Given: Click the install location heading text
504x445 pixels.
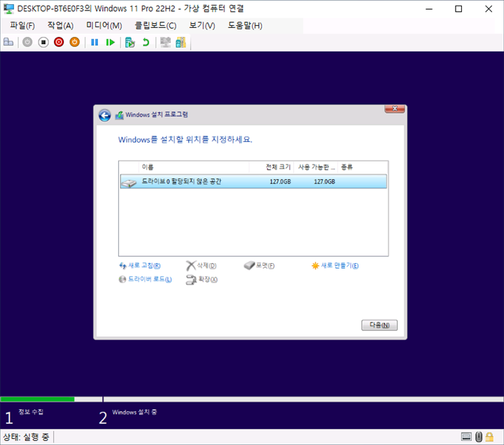Looking at the screenshot, I should pos(185,140).
